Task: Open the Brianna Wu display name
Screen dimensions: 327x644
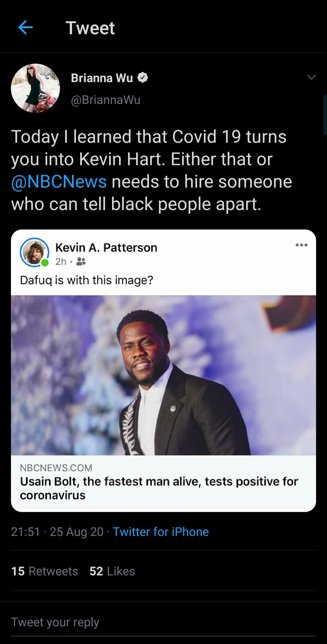Action: click(x=102, y=78)
